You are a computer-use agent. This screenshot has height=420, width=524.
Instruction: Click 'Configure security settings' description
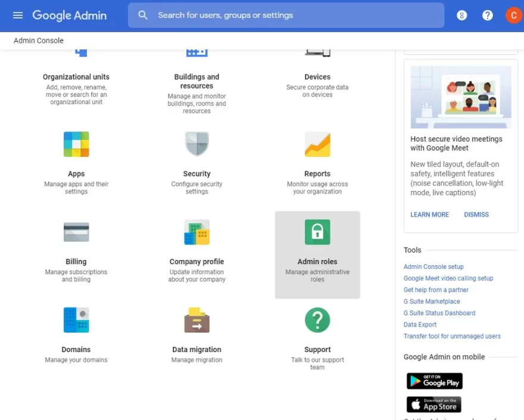coord(197,187)
